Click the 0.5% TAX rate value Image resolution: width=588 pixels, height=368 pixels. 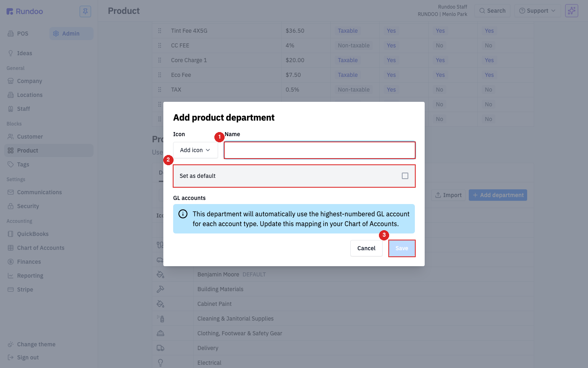[x=292, y=90]
